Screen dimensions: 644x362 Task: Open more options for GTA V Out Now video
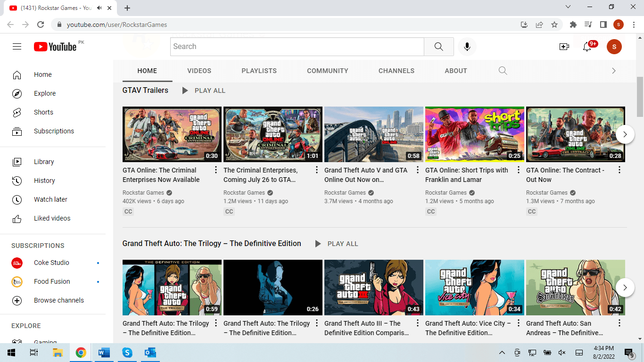pos(418,170)
